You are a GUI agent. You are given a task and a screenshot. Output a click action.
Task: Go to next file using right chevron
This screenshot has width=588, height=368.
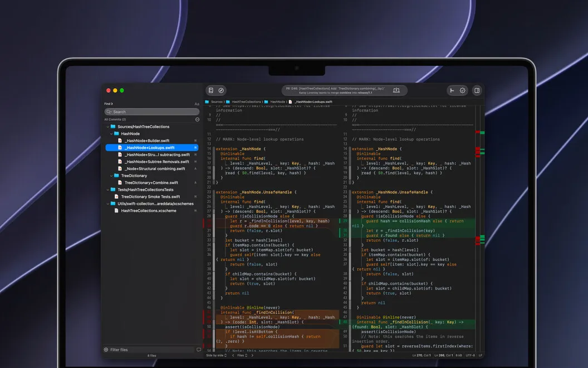pos(252,355)
